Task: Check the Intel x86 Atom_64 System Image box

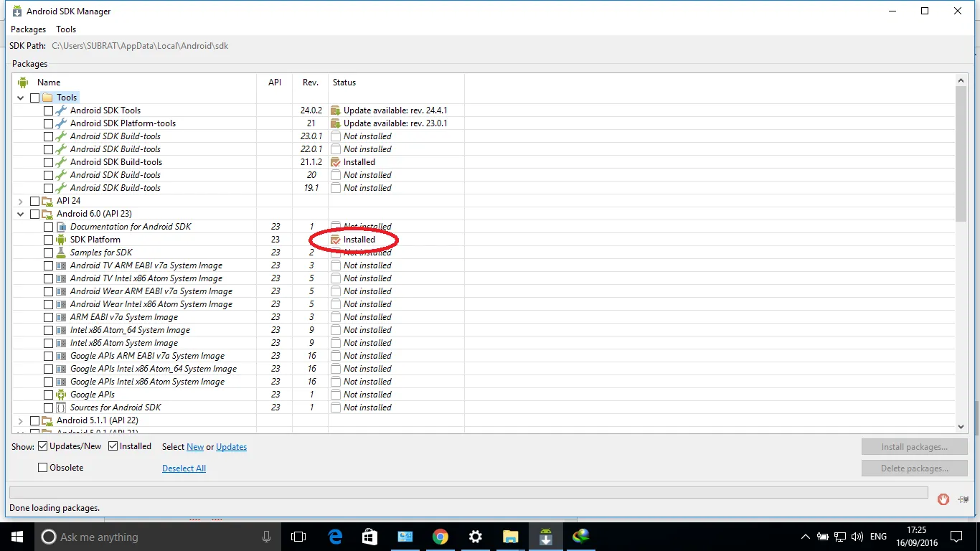Action: (49, 330)
